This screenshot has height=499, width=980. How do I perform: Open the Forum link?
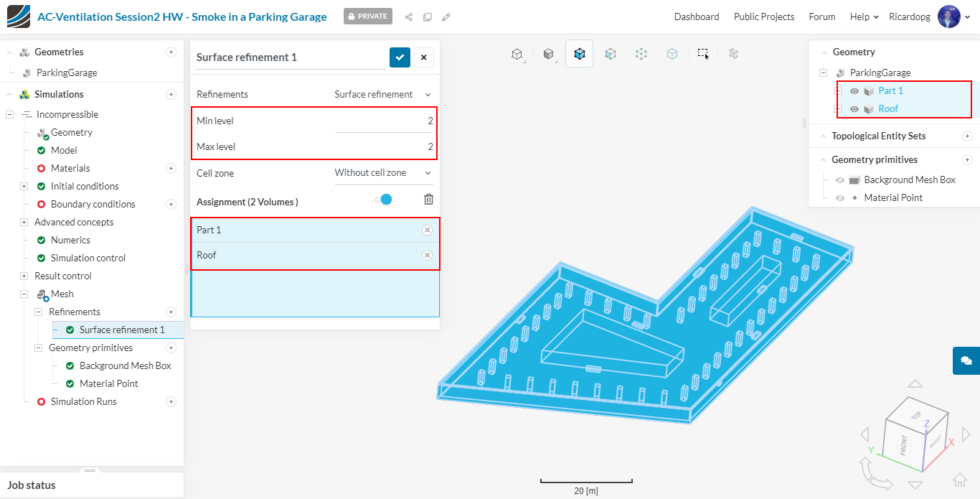tap(822, 17)
